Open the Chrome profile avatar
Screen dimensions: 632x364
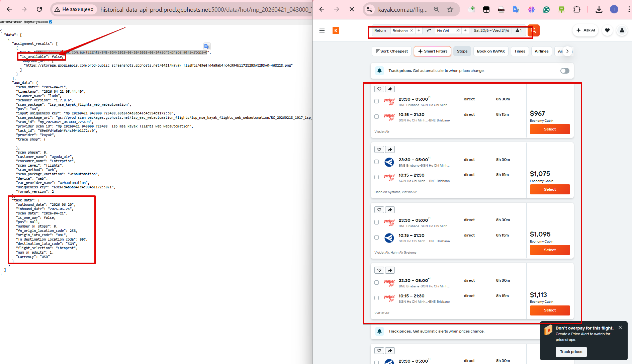[x=614, y=9]
